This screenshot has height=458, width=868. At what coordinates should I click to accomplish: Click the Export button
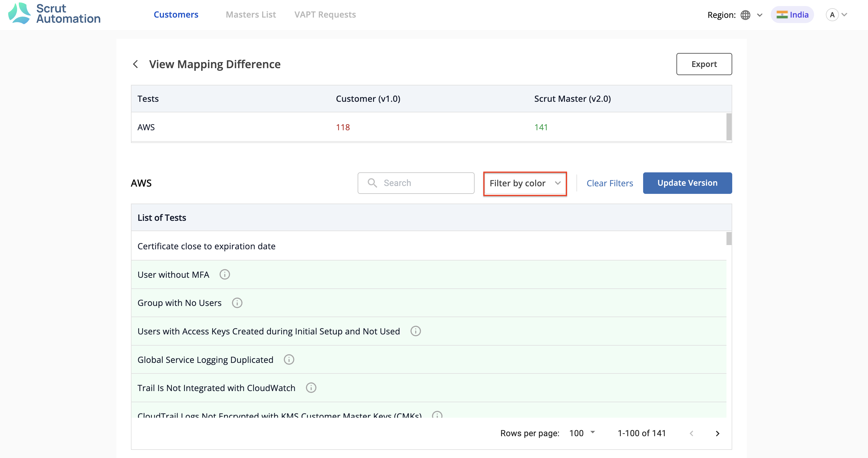pos(704,64)
